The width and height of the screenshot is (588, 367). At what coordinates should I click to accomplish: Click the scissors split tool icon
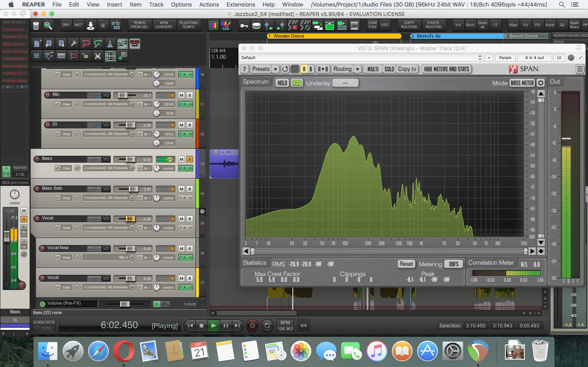point(98,56)
